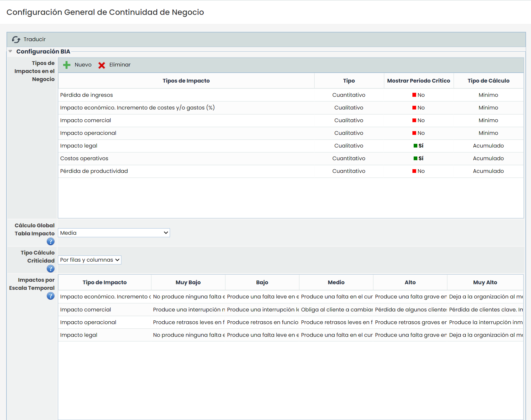The image size is (531, 420).
Task: Click the Eliminar button text
Action: [x=120, y=65]
